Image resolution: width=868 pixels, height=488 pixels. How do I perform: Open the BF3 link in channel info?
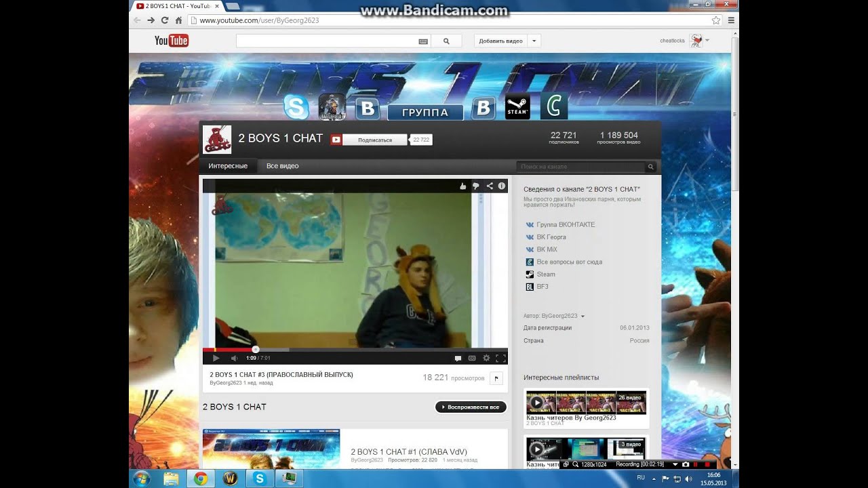pos(542,287)
